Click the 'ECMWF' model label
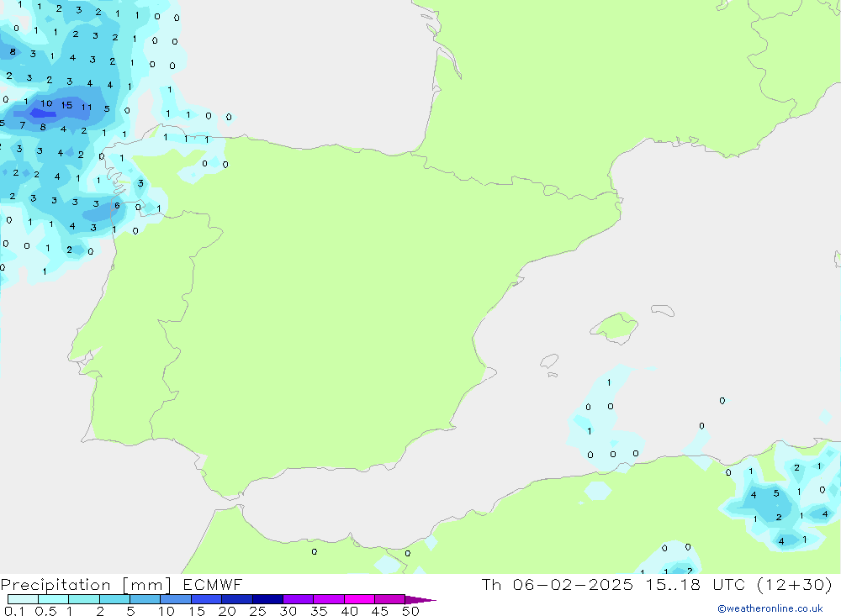This screenshot has width=841, height=616. (x=213, y=584)
